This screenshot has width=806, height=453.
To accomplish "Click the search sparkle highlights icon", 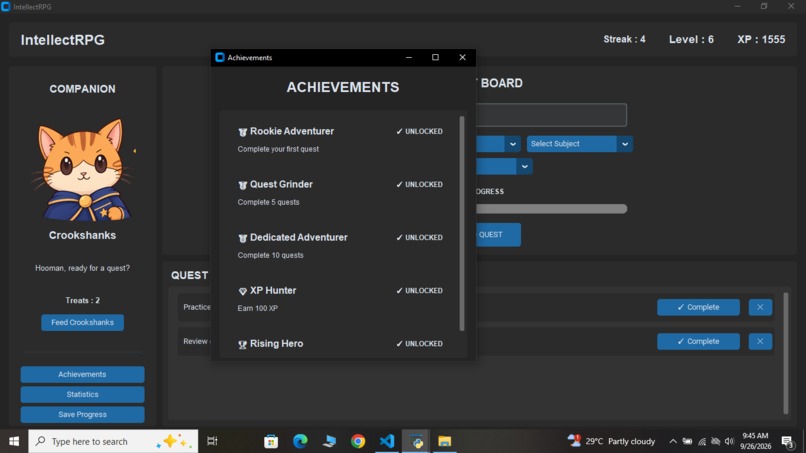I will pyautogui.click(x=173, y=441).
